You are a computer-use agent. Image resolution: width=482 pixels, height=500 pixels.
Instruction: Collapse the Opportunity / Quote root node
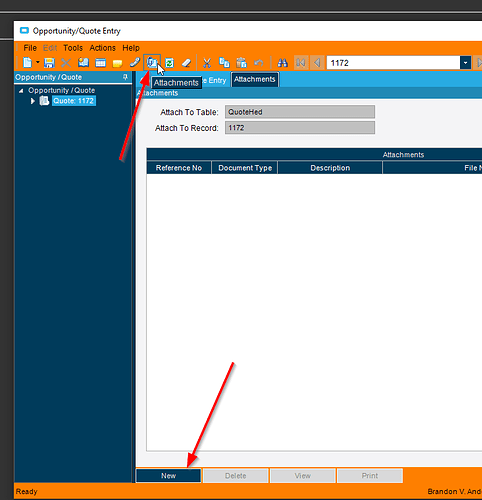tap(21, 91)
